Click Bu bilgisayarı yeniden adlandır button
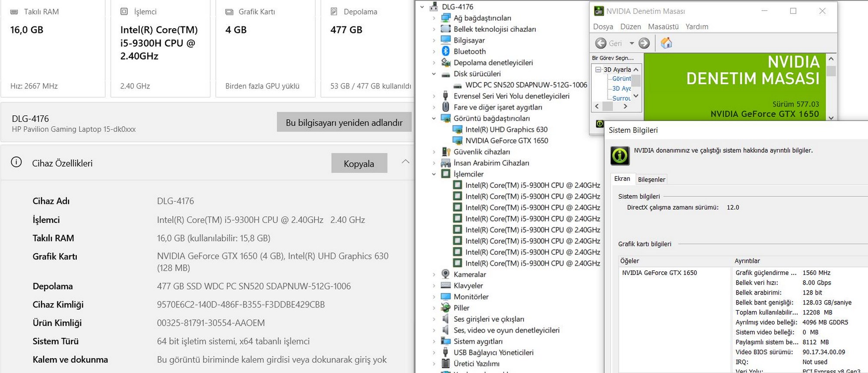The width and height of the screenshot is (868, 373). click(344, 122)
